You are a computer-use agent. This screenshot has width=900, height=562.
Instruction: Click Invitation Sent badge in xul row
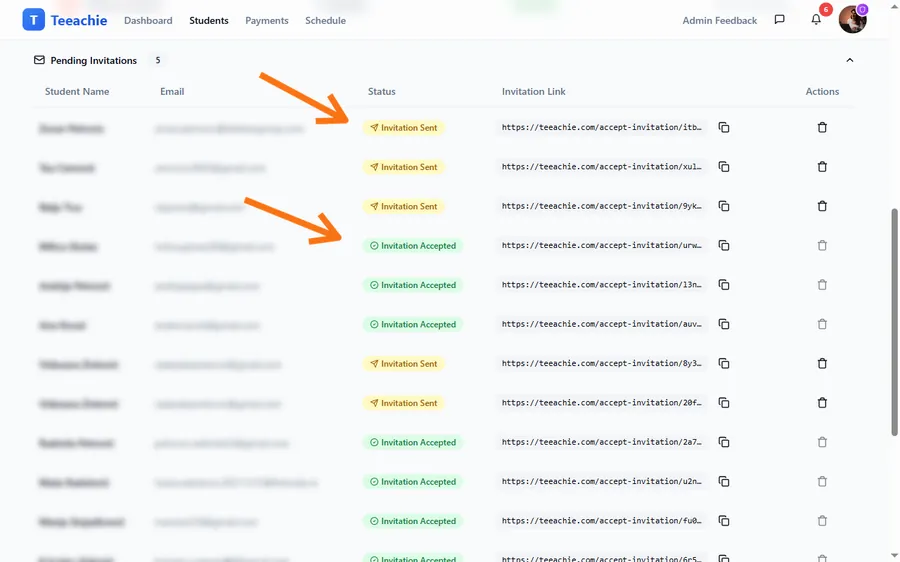tap(404, 167)
